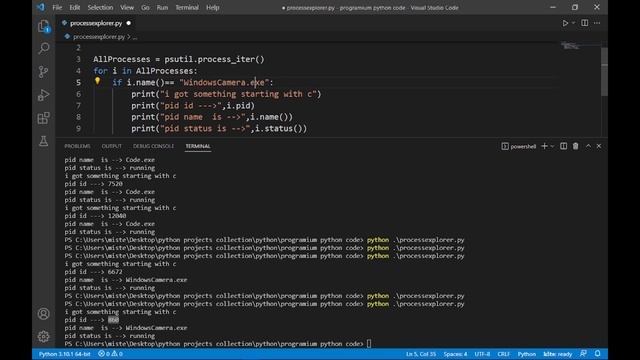
Task: Click the psutil.process_iter() call on line 3
Action: 215,59
